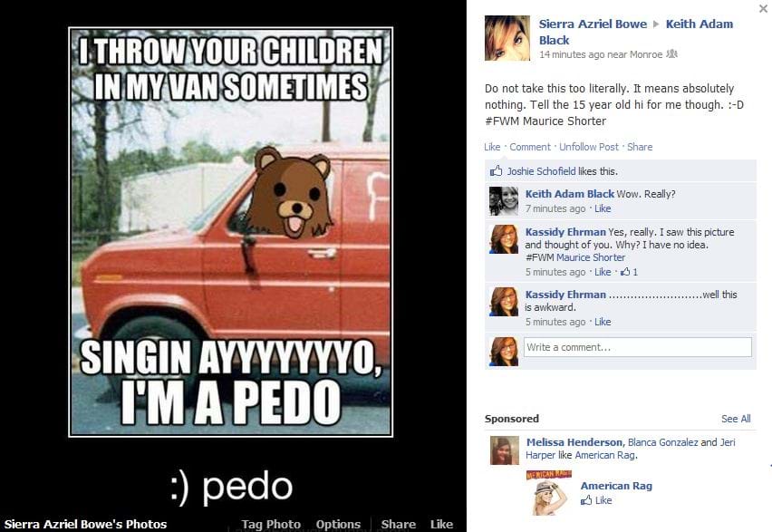Viewport: 772px width, 532px height.
Task: Open See All sponsored items
Action: pyautogui.click(x=736, y=418)
